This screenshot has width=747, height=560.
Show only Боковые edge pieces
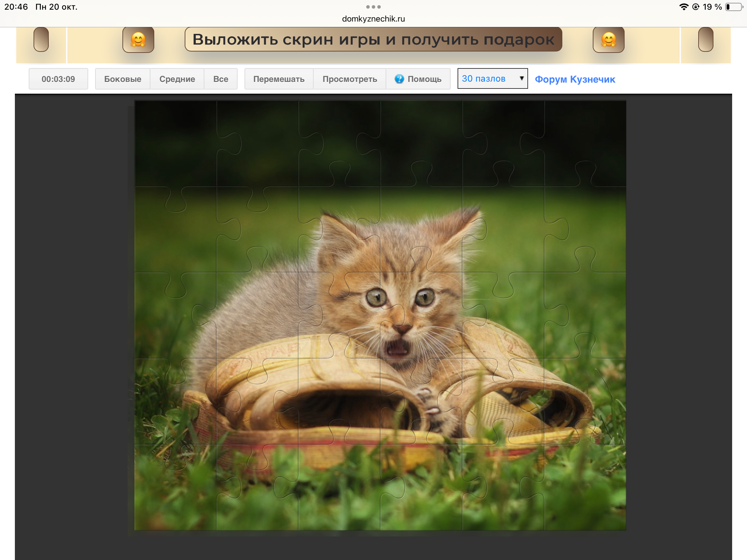click(123, 79)
